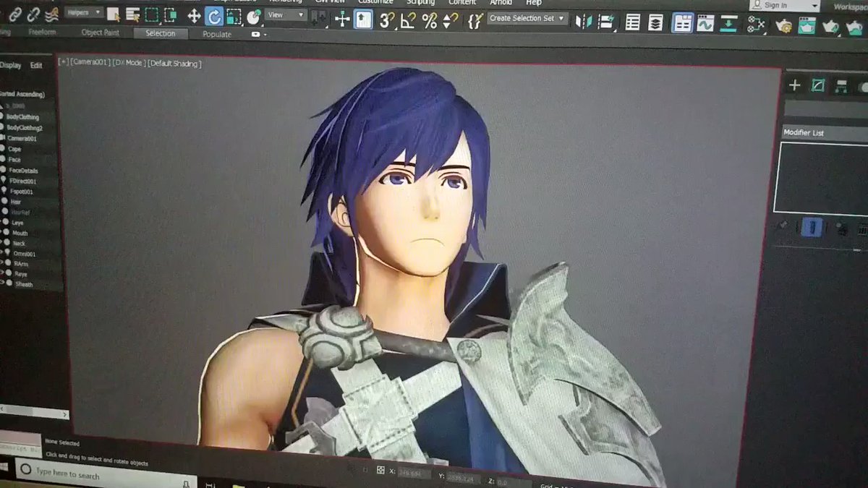Open the Populate ribbon tab
Image resolution: width=868 pixels, height=488 pixels.
[x=217, y=34]
